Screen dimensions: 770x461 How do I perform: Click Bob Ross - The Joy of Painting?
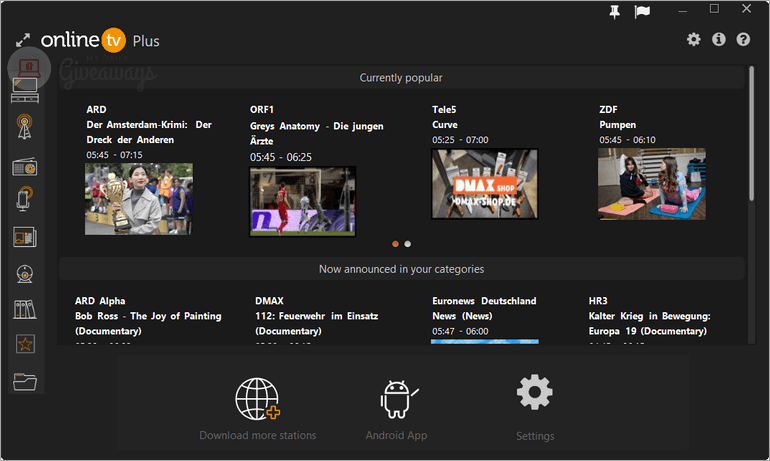tap(148, 316)
